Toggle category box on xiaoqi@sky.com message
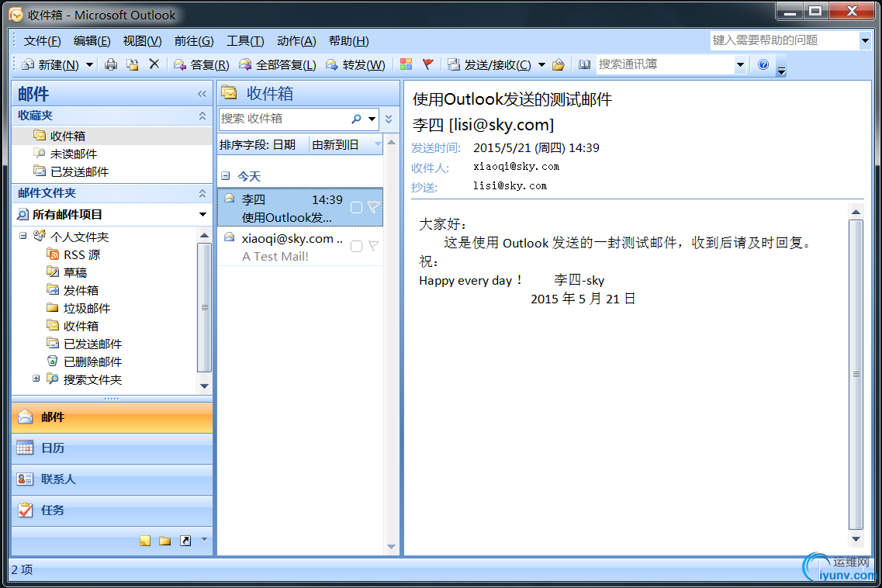This screenshot has height=588, width=882. pyautogui.click(x=356, y=247)
